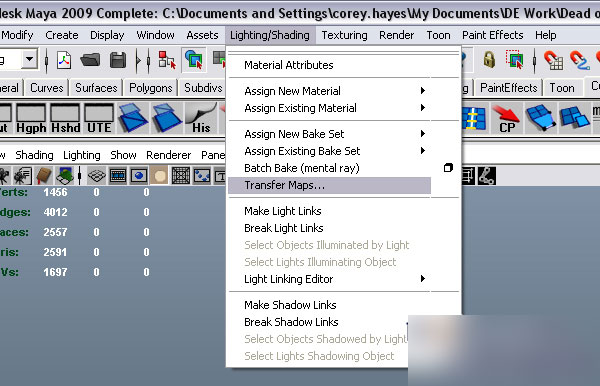Click Select by hierarchy icon
This screenshot has height=386, width=600.
pos(167,60)
